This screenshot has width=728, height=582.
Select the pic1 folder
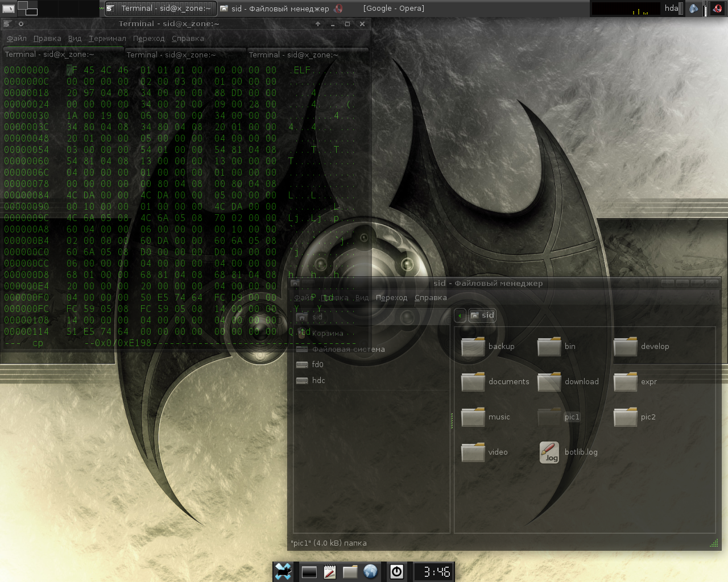point(559,417)
